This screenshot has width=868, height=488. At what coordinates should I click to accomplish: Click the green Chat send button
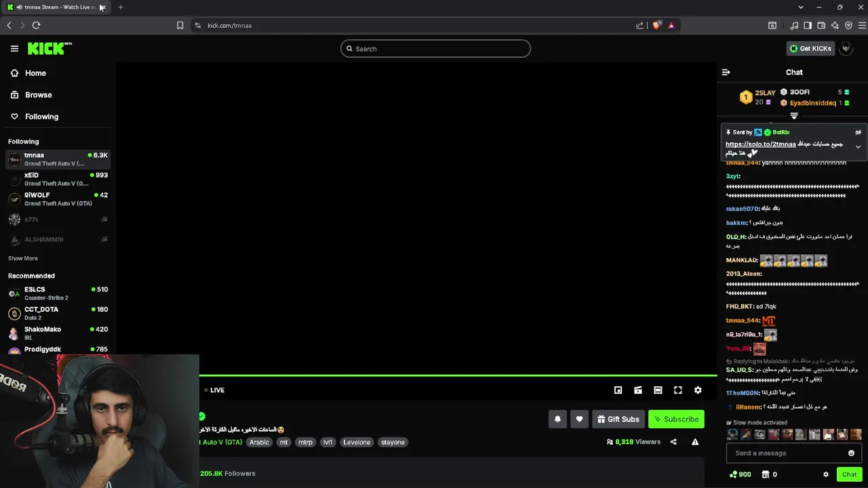849,474
